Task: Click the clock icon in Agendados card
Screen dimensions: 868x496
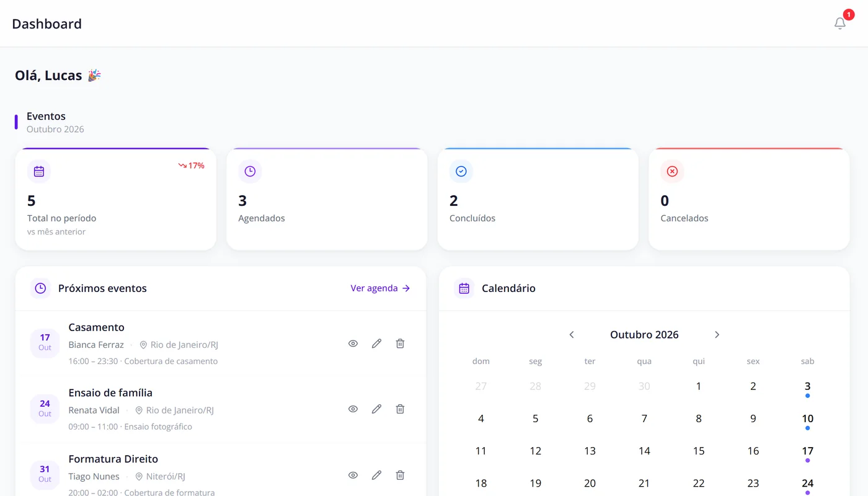Action: point(250,172)
